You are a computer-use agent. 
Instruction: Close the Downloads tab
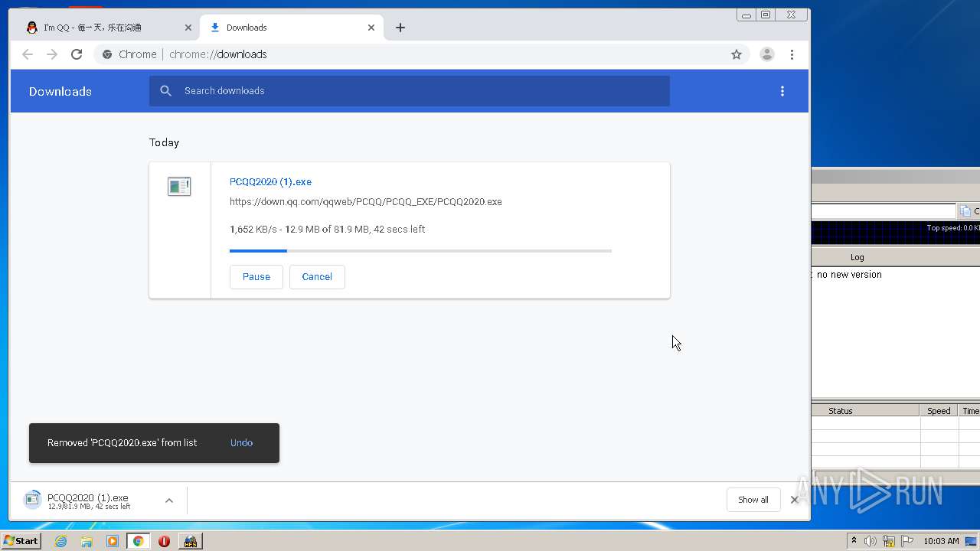(371, 28)
